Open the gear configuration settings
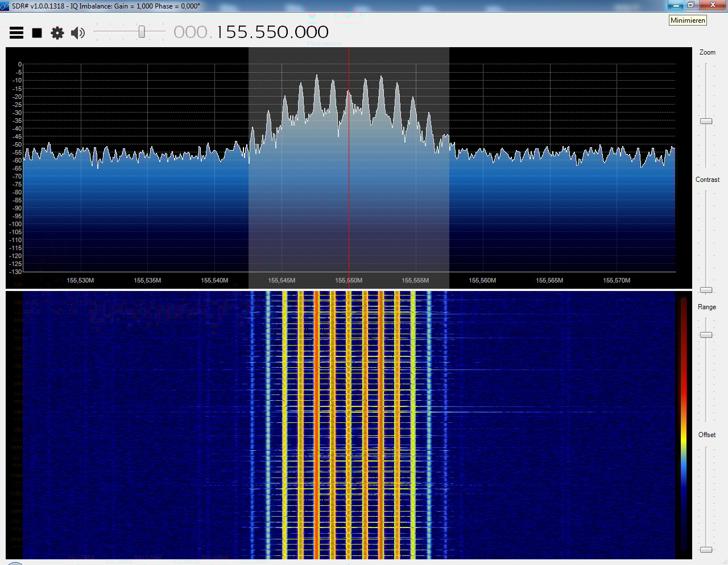Screen dimensions: 728x565 (x=57, y=33)
